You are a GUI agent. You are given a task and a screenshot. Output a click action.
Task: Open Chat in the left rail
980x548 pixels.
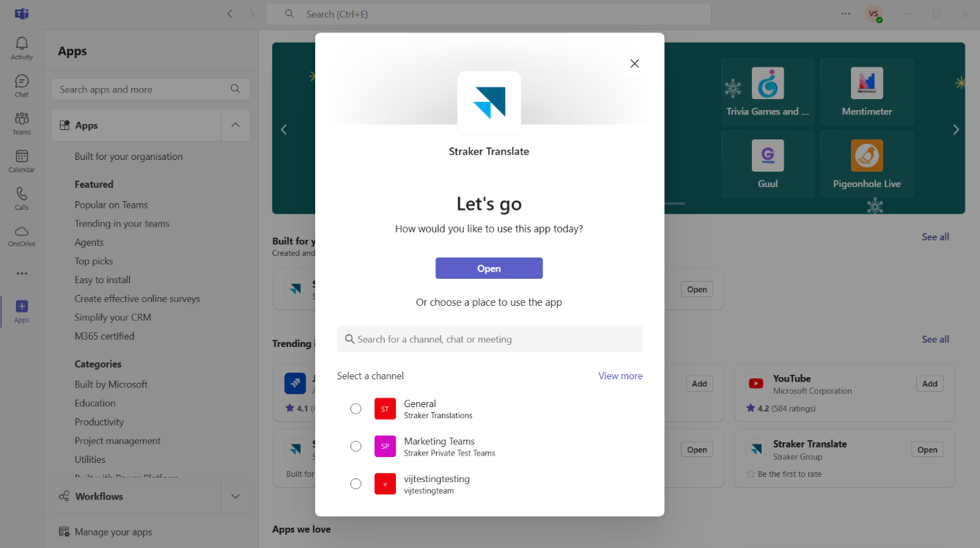pyautogui.click(x=22, y=86)
